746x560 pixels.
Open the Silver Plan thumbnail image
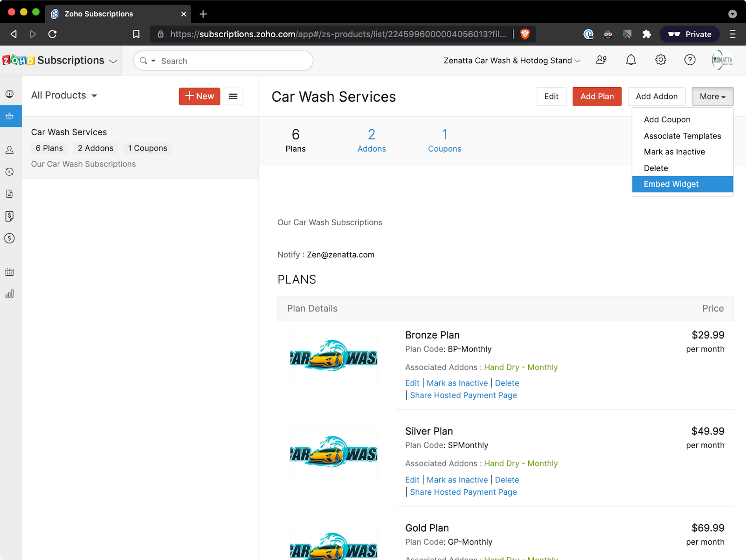click(x=334, y=454)
